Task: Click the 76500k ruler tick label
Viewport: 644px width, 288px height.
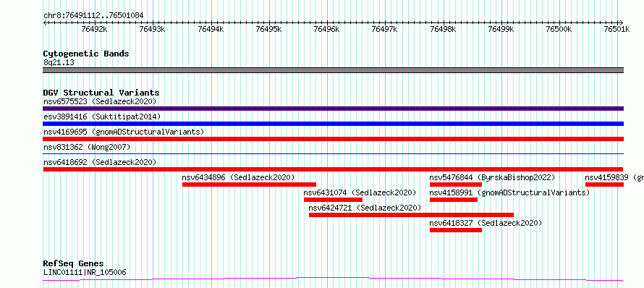Action: pos(559,29)
